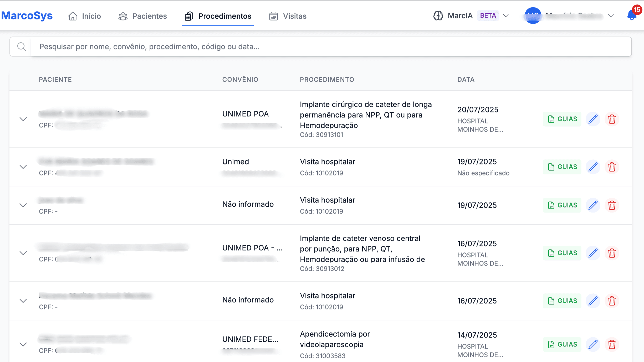
Task: Click the MarcIA brain icon
Action: pyautogui.click(x=438, y=16)
